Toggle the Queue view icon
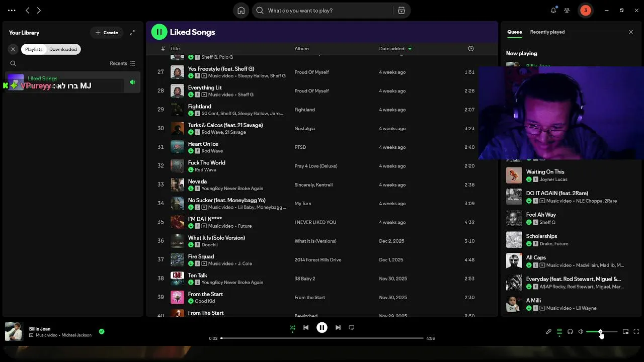This screenshot has height=362, width=644. coord(559,332)
